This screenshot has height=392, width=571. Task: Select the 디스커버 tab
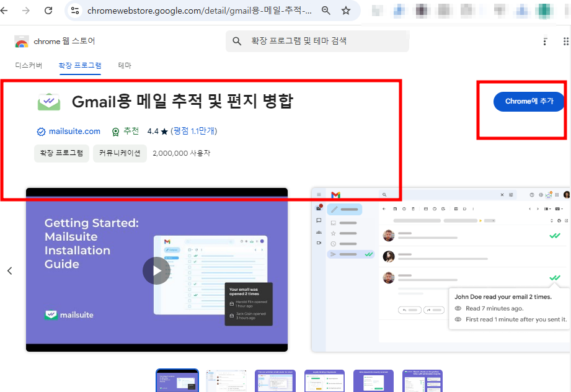pos(29,65)
